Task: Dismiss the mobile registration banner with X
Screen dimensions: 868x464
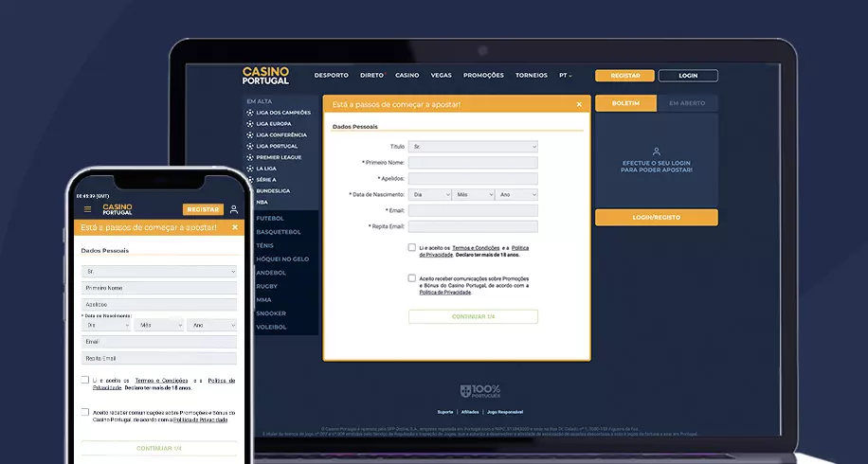Action: coord(235,227)
